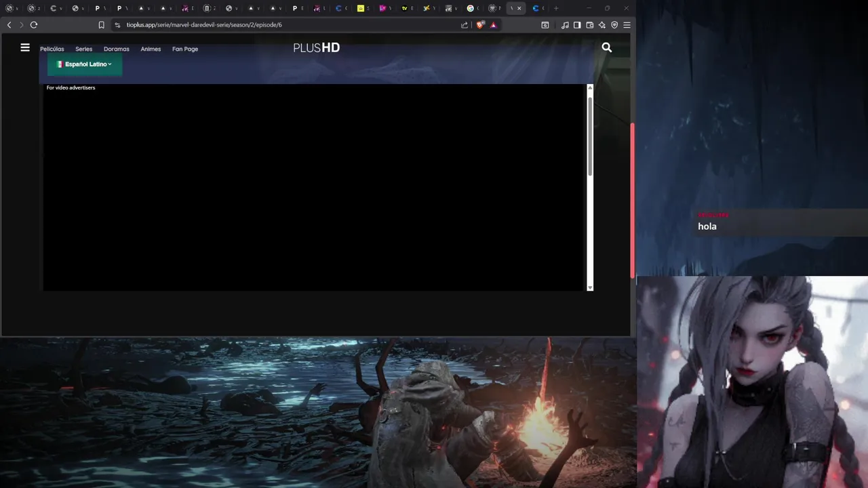Open a new browser tab
Viewport: 868px width, 488px height.
pos(557,8)
